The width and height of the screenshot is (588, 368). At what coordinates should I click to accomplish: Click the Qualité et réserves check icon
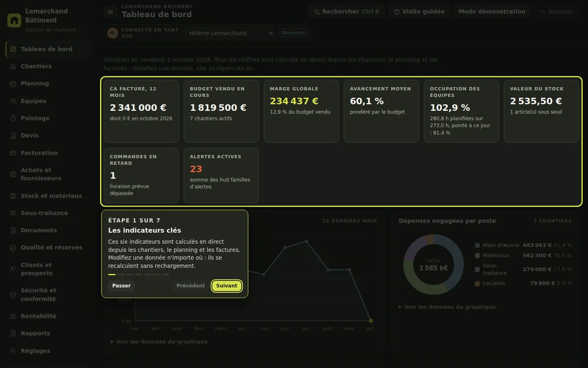tap(13, 247)
